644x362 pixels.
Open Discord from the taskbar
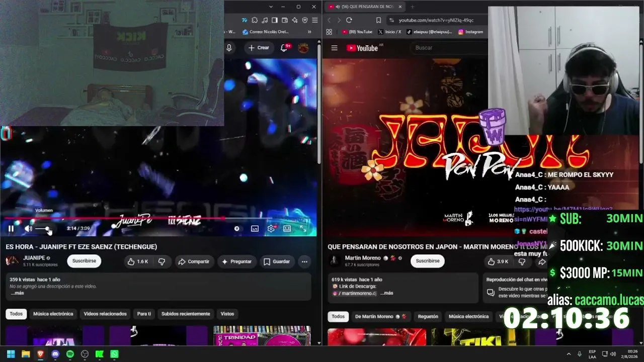(55, 354)
